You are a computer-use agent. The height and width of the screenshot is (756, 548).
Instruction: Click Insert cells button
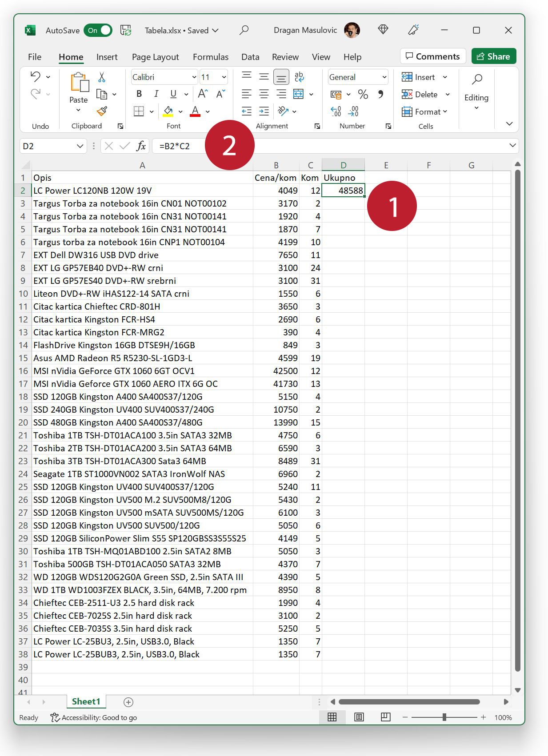click(x=418, y=77)
